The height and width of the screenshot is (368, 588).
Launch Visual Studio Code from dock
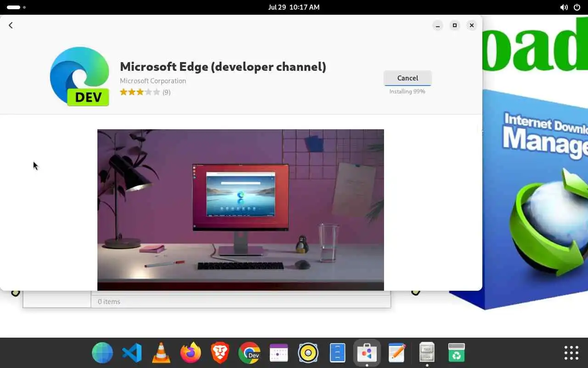click(132, 353)
